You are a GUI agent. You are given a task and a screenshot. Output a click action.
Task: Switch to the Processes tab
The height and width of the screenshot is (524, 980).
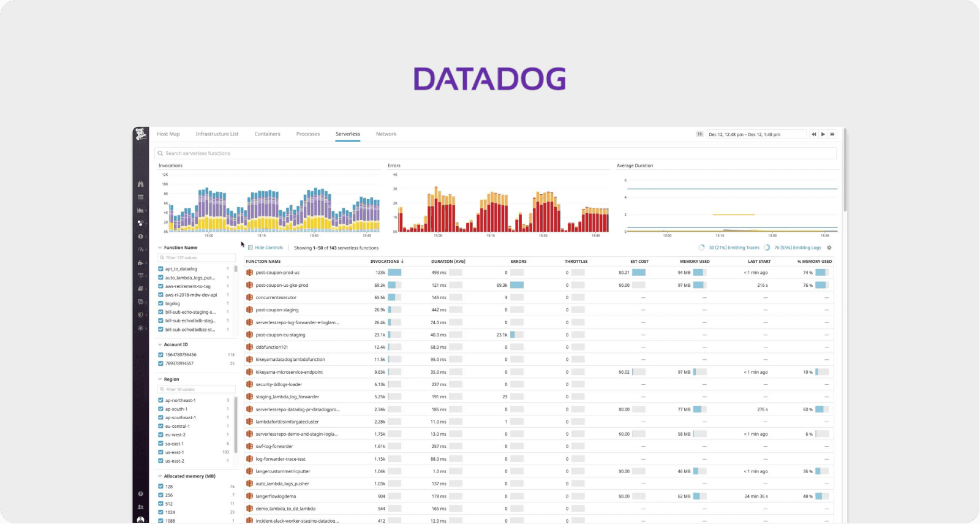click(308, 134)
